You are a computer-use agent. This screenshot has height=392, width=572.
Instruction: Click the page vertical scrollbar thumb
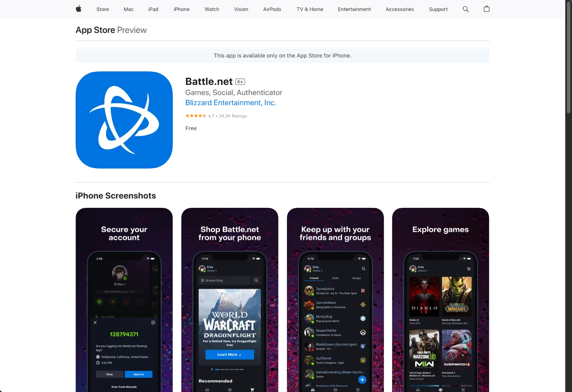point(569,57)
